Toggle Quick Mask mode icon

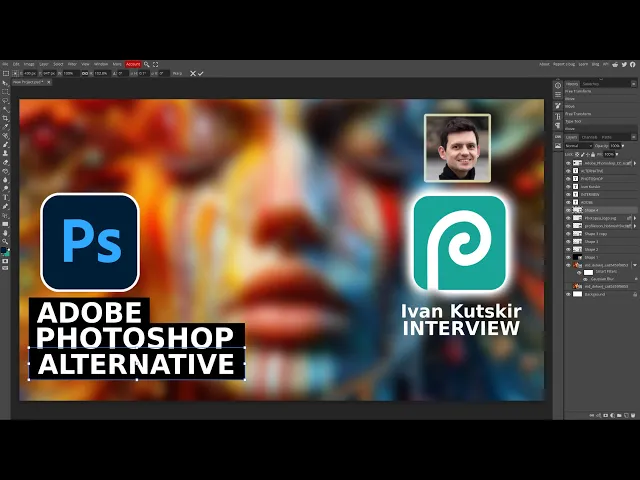[x=5, y=261]
